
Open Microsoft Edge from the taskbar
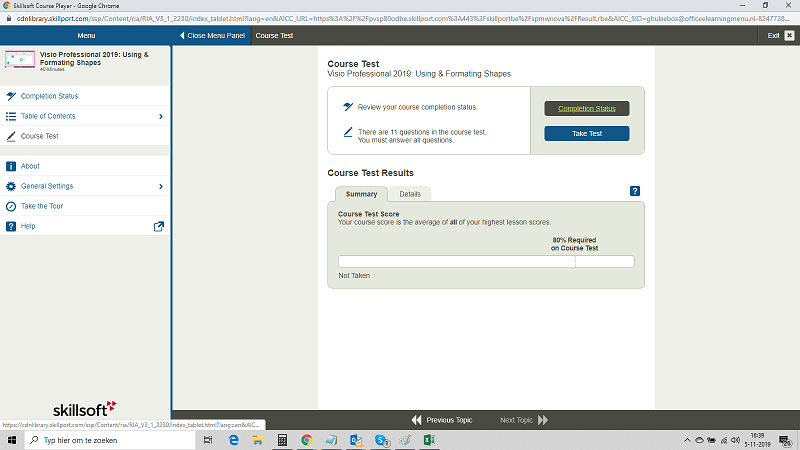(x=233, y=440)
